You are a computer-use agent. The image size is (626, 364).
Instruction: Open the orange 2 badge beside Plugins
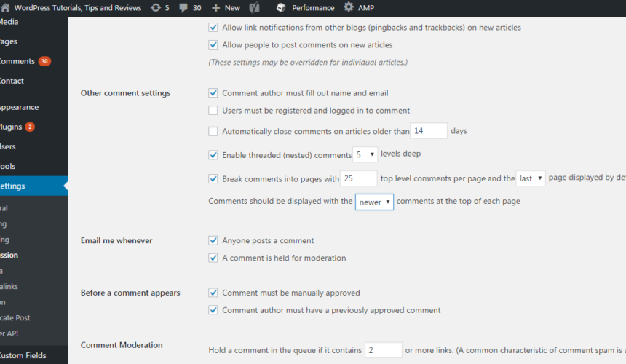(x=30, y=127)
